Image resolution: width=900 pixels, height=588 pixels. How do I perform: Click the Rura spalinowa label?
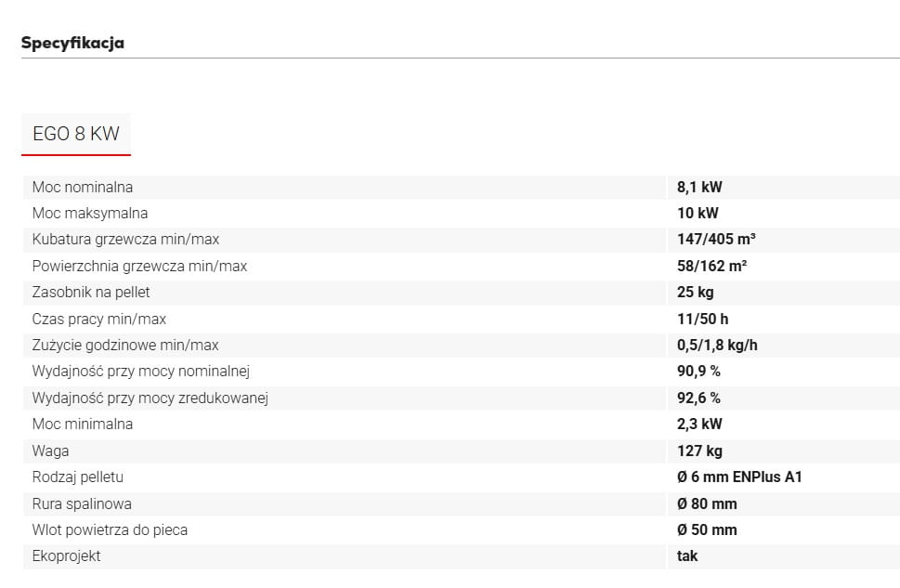pos(82,504)
